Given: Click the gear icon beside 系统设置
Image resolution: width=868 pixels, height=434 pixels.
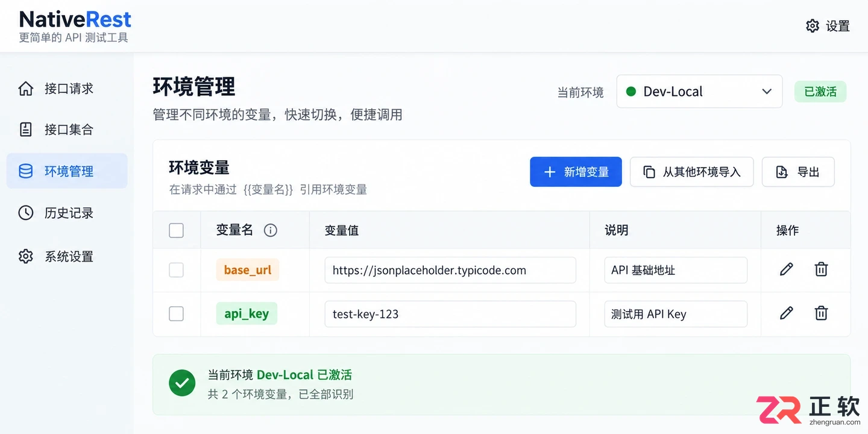Looking at the screenshot, I should pos(26,256).
